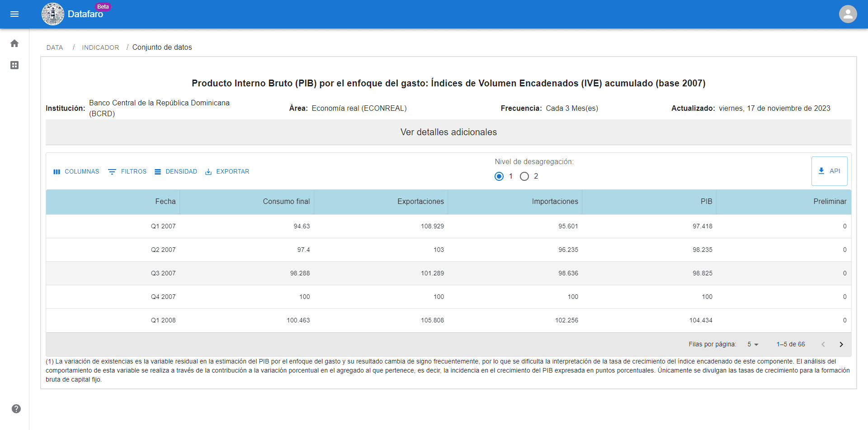This screenshot has width=868, height=430.
Task: Navigate to DATA breadcrumb
Action: [x=55, y=47]
